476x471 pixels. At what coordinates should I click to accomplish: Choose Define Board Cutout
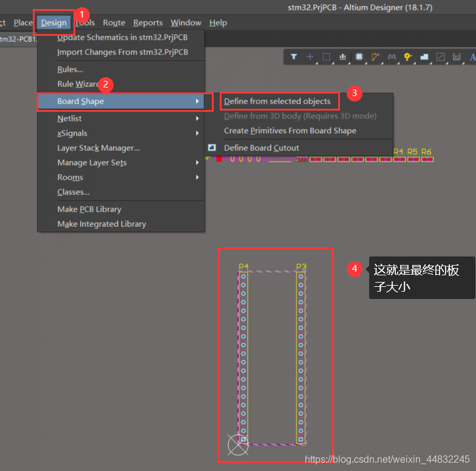point(261,148)
